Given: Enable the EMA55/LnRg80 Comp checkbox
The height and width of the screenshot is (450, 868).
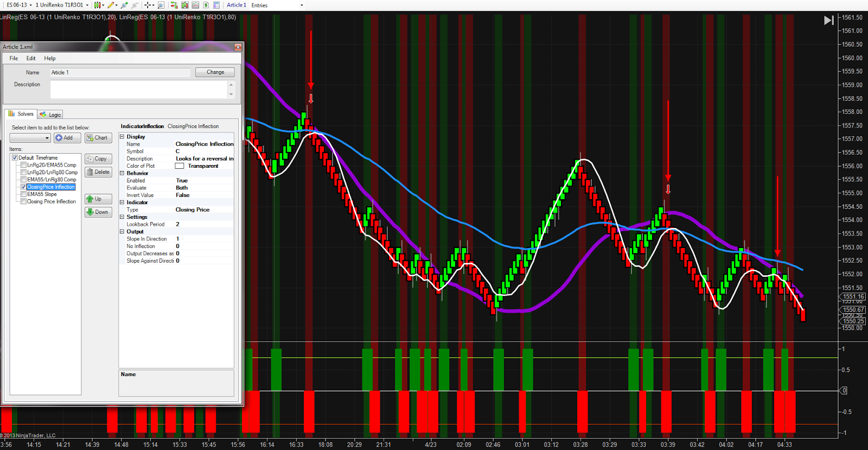Looking at the screenshot, I should [x=23, y=180].
